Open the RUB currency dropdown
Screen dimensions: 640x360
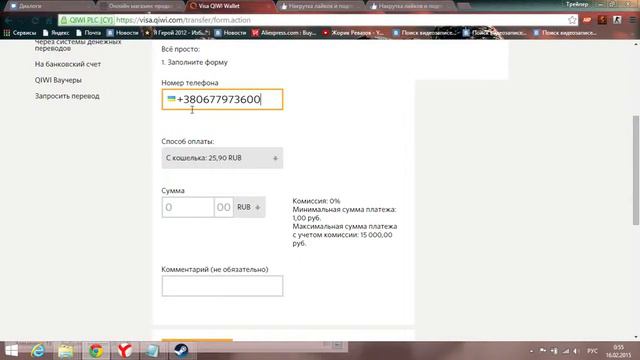[249, 207]
